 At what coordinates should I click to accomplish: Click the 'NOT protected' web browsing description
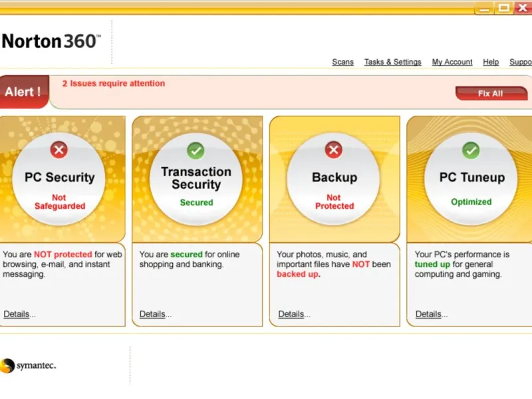tap(63, 264)
